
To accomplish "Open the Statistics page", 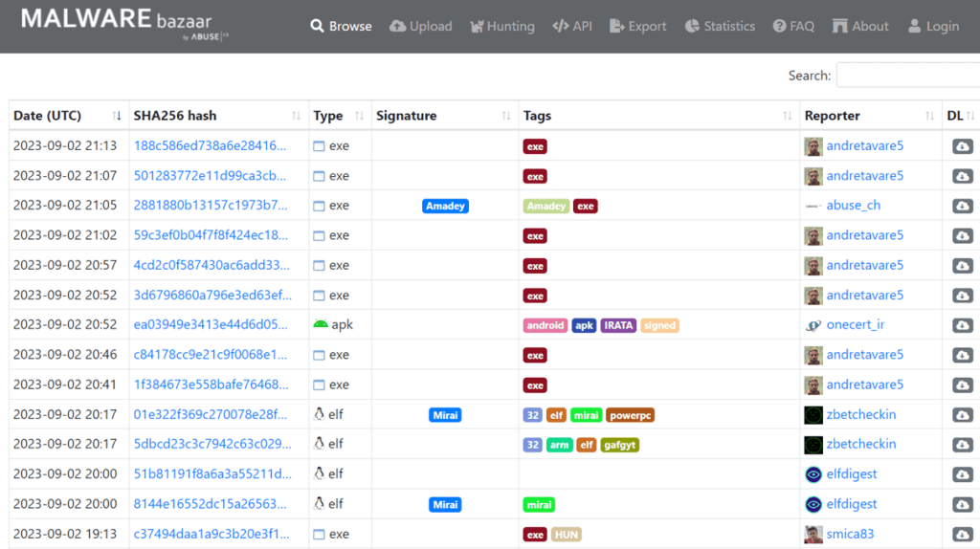I will tap(720, 26).
